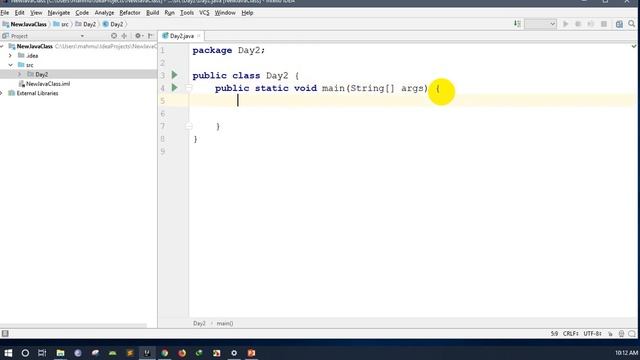Click the taskbar clock showing 10:12 AM
The width and height of the screenshot is (640, 360).
tap(627, 353)
